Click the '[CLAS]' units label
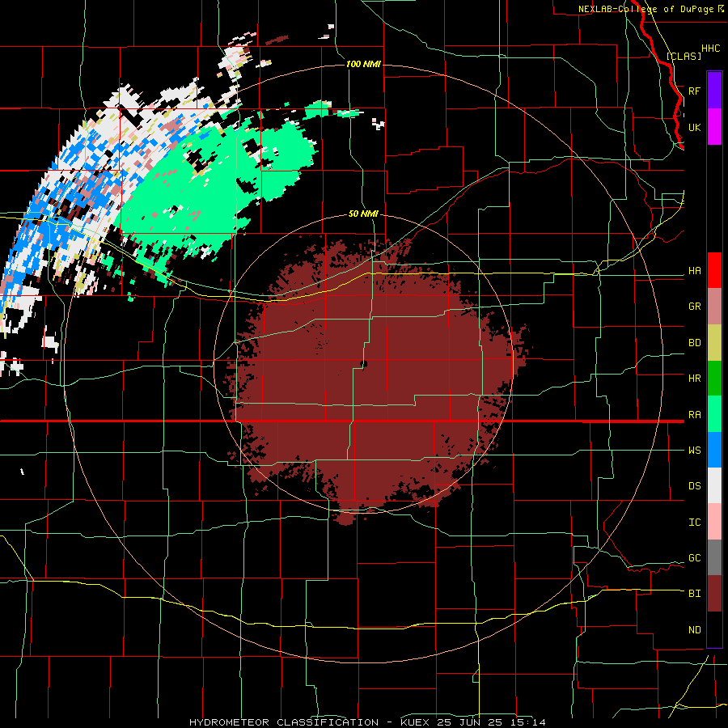This screenshot has width=728, height=728. point(684,57)
